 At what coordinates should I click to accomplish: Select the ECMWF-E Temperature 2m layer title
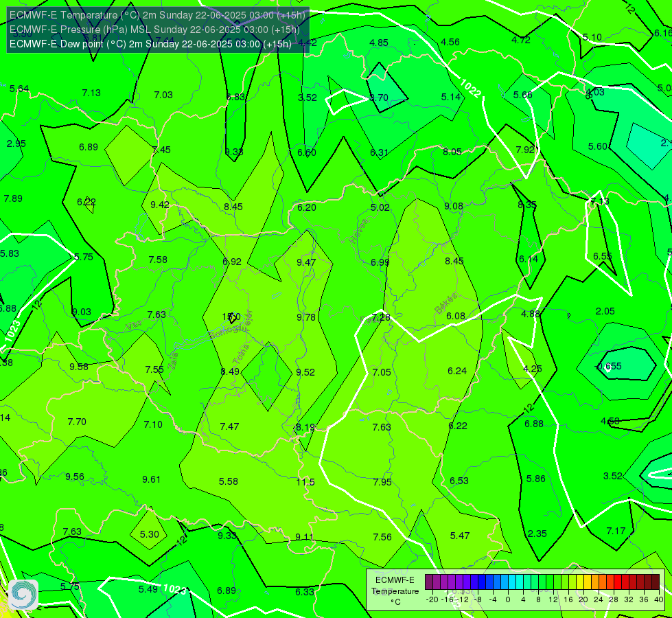[157, 15]
